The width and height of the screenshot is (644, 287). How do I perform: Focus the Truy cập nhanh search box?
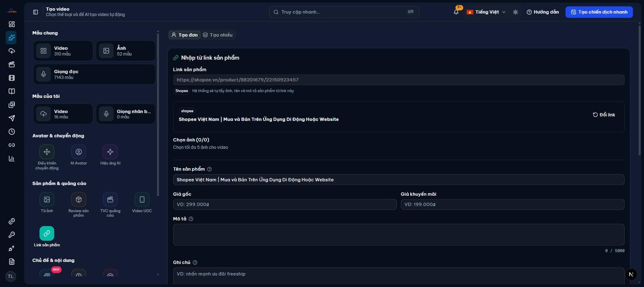pyautogui.click(x=344, y=12)
